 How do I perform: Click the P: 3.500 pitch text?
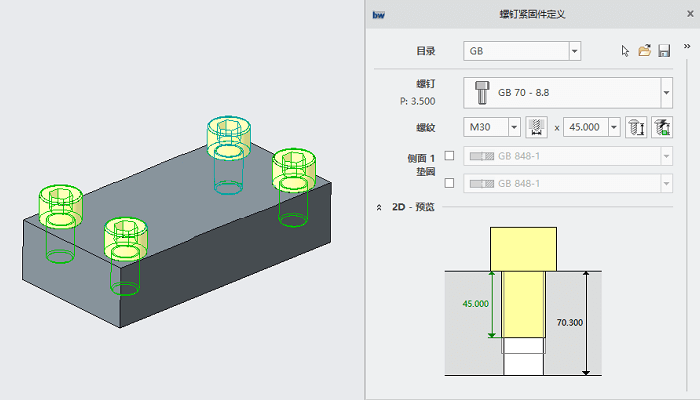coord(417,101)
